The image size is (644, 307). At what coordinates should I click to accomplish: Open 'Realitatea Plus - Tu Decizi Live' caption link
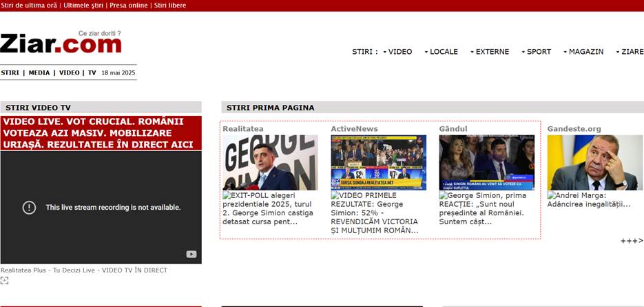point(84,270)
